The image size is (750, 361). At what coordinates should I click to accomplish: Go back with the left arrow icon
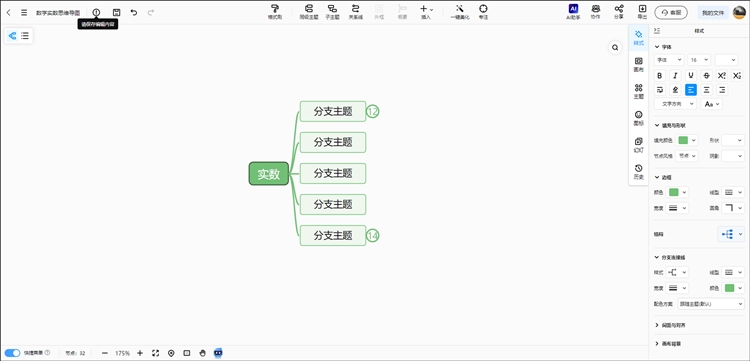point(9,12)
